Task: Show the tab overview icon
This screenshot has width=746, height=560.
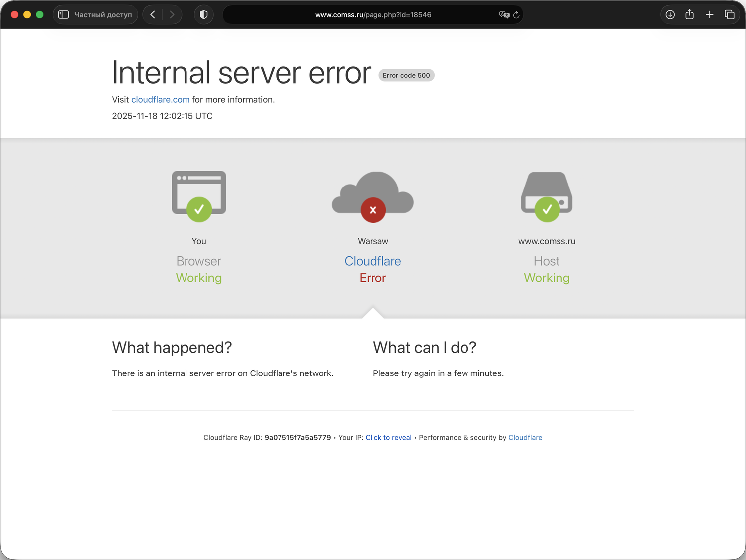Action: point(730,15)
